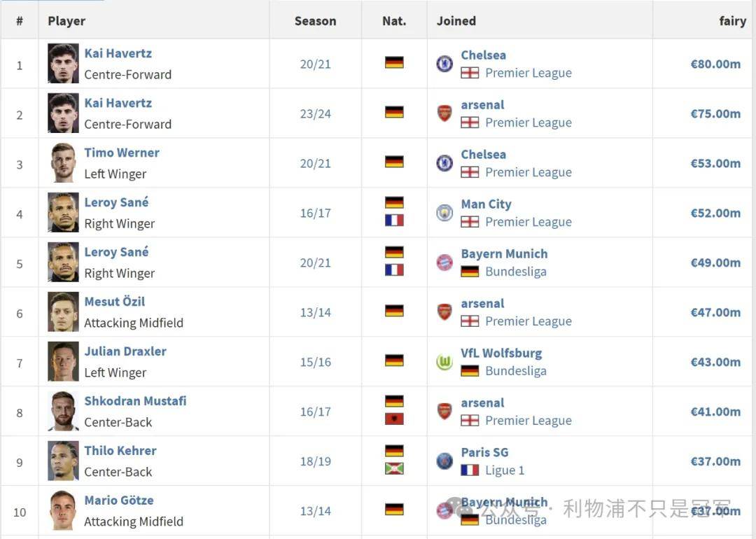Click VfL Wolfsburg crest in Draxler row
Screen dimensions: 756x539
click(444, 362)
